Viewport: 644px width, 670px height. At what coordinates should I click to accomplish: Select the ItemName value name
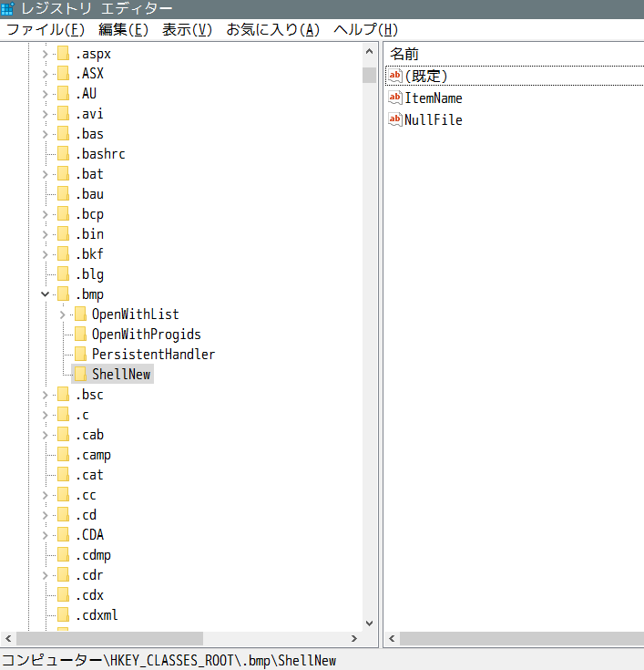(x=434, y=98)
